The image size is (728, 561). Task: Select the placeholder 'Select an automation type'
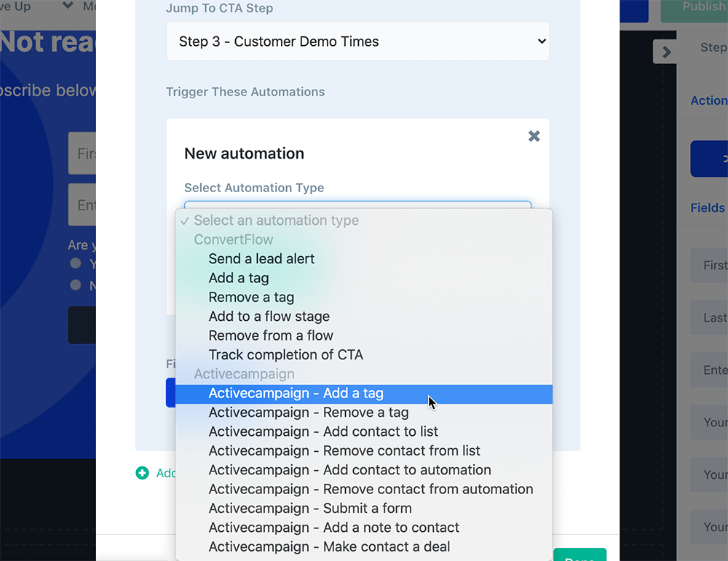point(363,220)
